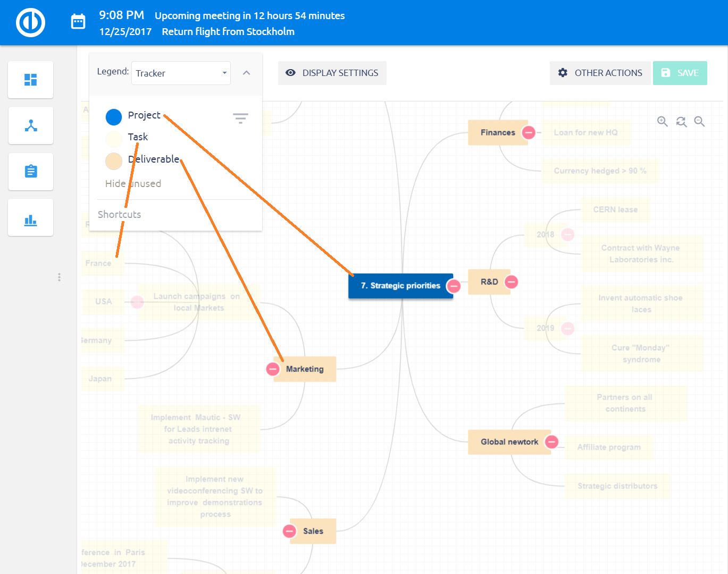Select Implement new videoconferencing SW node
Viewport: 728px width, 574px height.
[215, 496]
